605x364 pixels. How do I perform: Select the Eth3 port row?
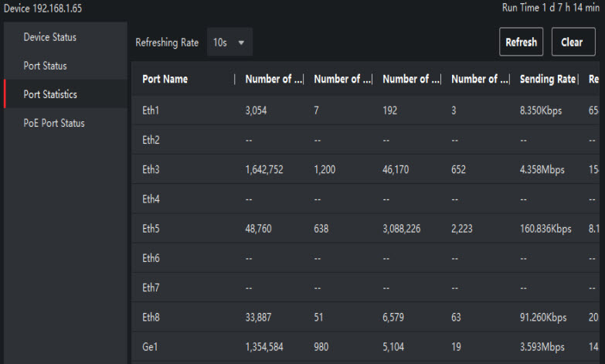(x=151, y=170)
